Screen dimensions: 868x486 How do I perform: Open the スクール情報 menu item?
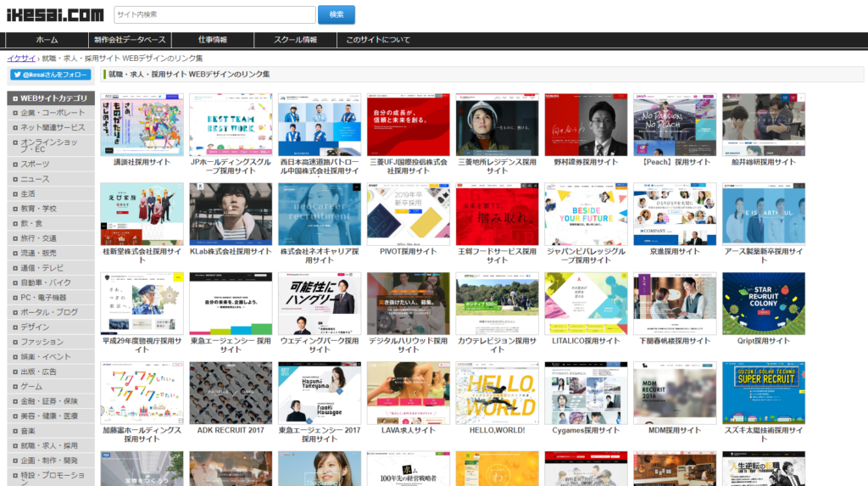295,40
